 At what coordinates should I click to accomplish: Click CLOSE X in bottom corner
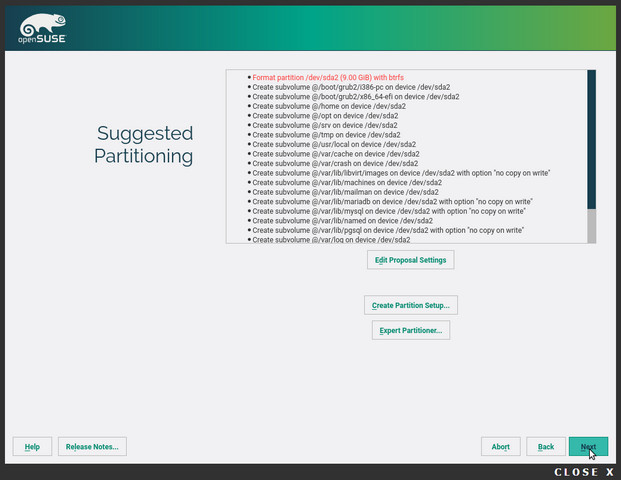click(584, 472)
